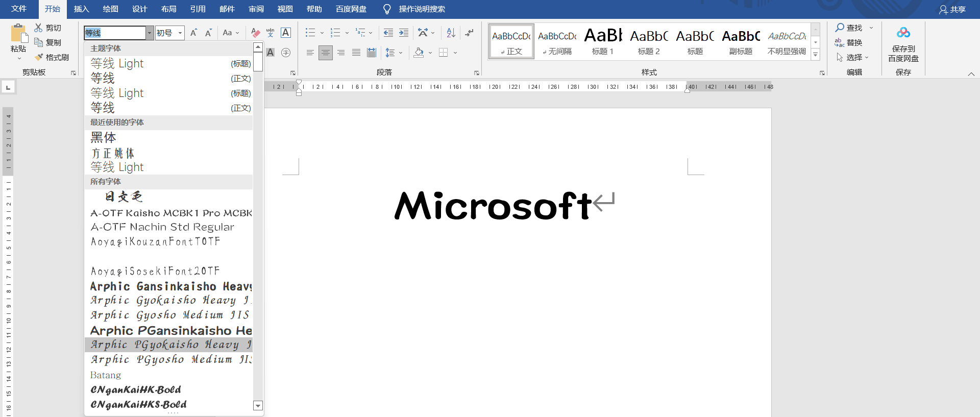
Task: Click font list scrollbar down arrow
Action: click(258, 406)
